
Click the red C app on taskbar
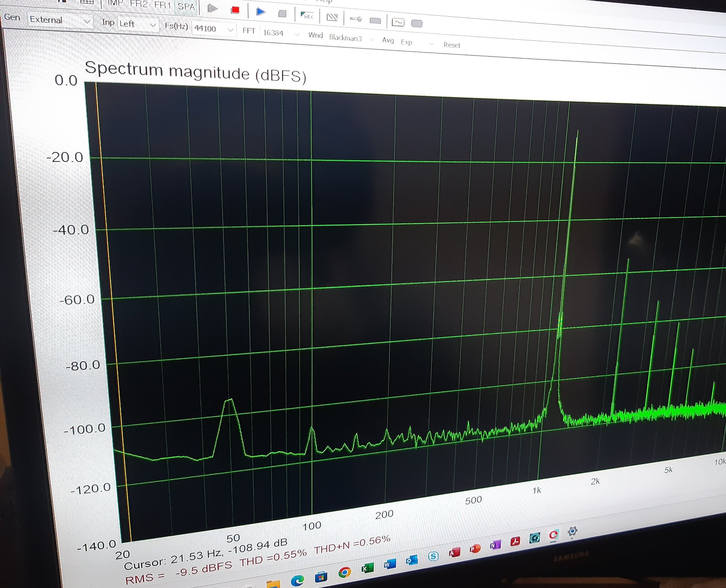553,535
